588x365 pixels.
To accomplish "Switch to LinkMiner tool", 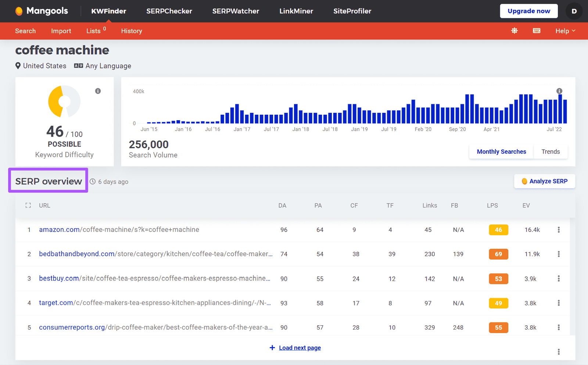I will pyautogui.click(x=296, y=11).
